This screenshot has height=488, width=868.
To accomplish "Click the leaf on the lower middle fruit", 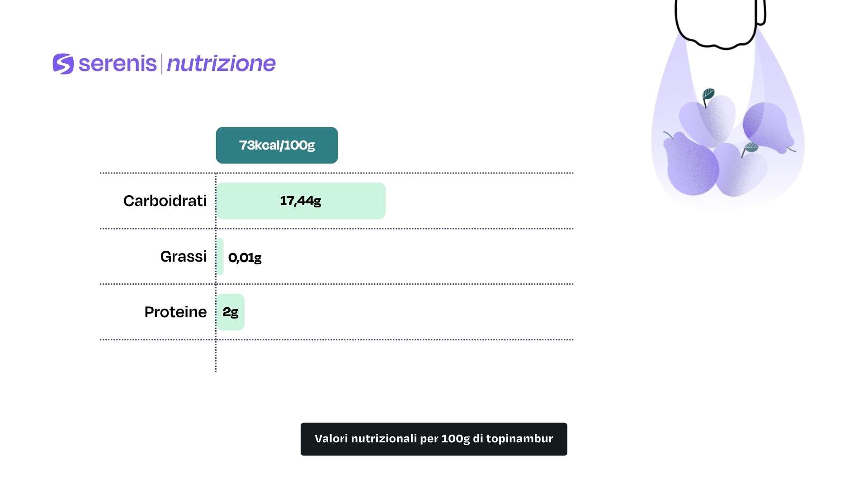I will tap(751, 148).
